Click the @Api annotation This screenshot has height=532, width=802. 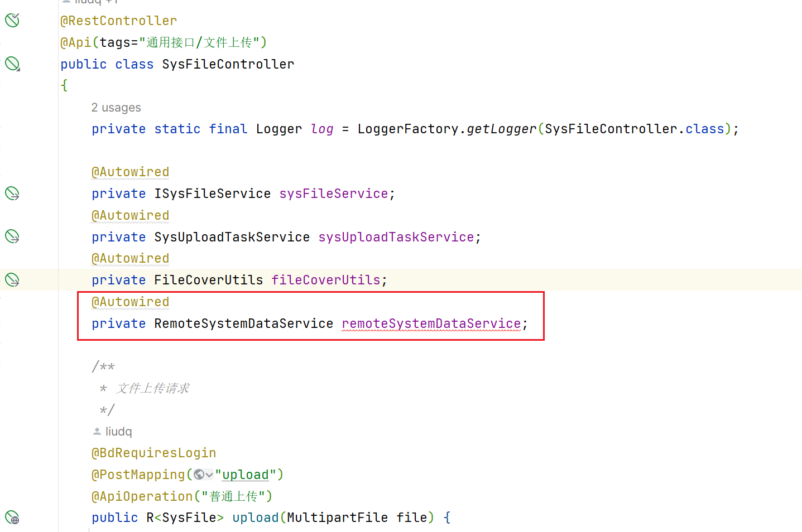coord(76,42)
